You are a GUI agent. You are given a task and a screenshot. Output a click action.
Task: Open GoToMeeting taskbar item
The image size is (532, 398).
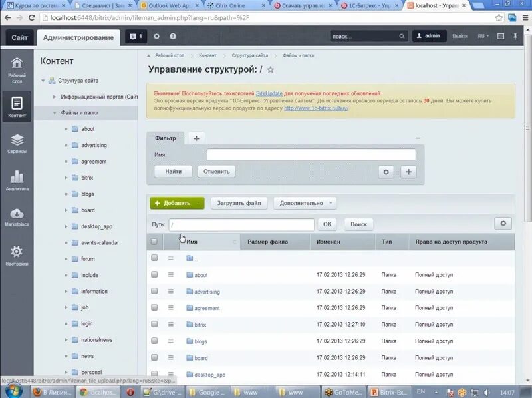pyautogui.click(x=343, y=392)
